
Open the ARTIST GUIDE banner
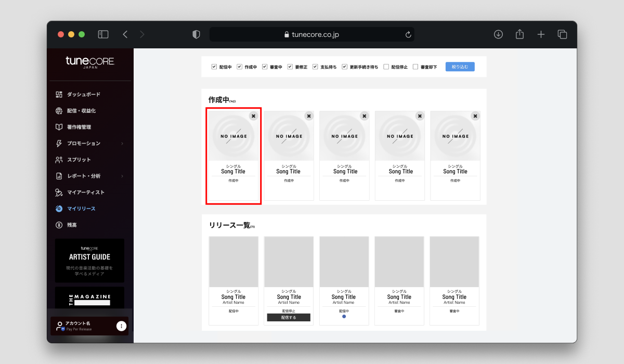(89, 260)
